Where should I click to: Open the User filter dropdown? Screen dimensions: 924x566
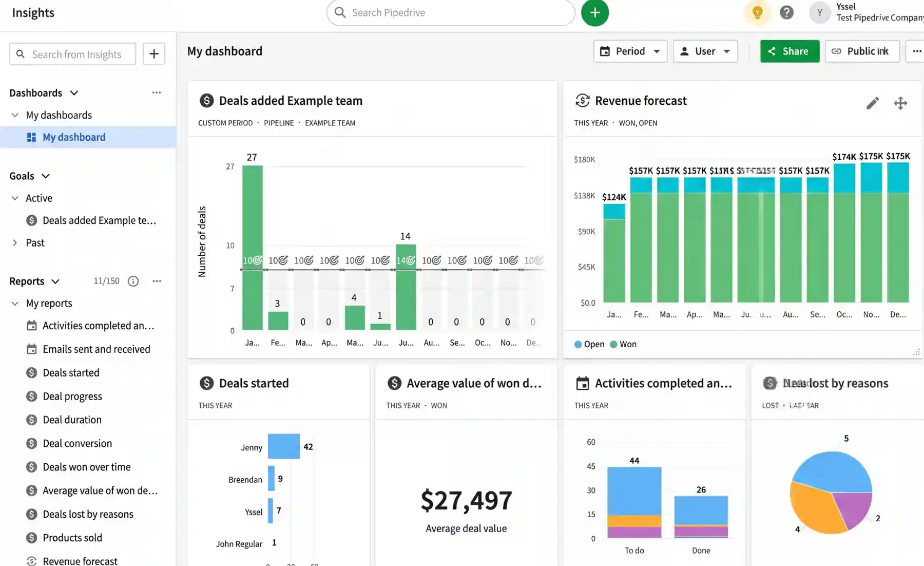[x=705, y=51]
